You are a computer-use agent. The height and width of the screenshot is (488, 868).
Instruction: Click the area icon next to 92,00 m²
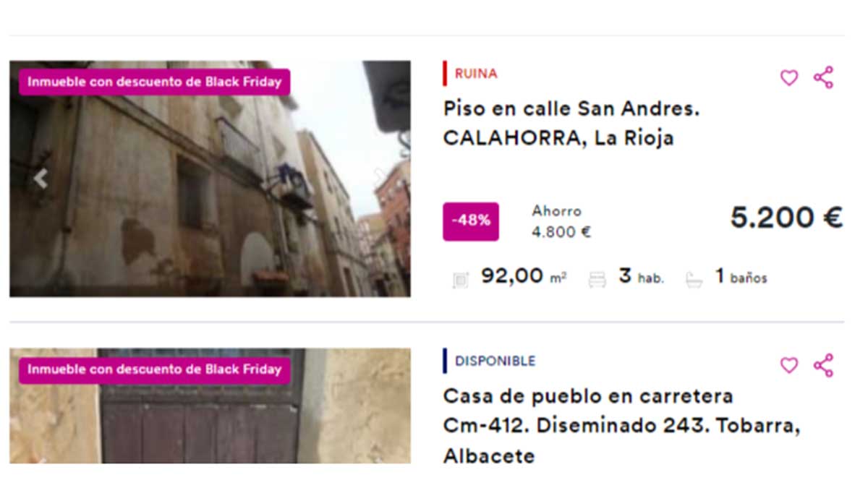pyautogui.click(x=460, y=279)
